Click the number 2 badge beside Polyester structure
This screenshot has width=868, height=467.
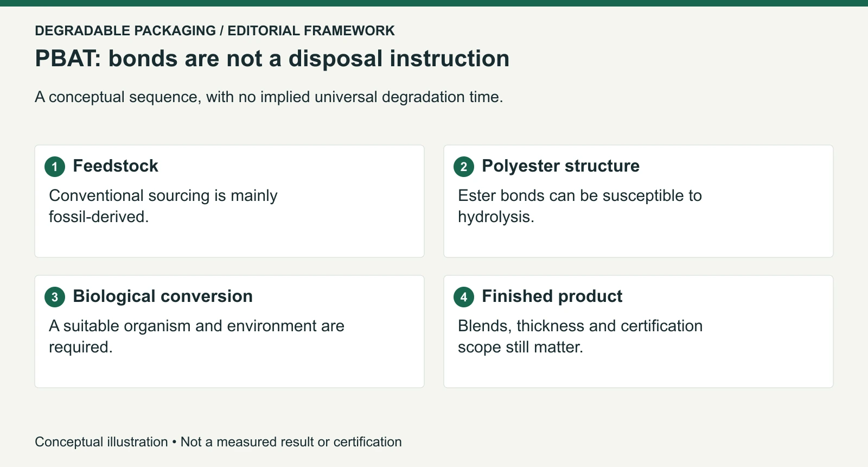[x=464, y=167]
